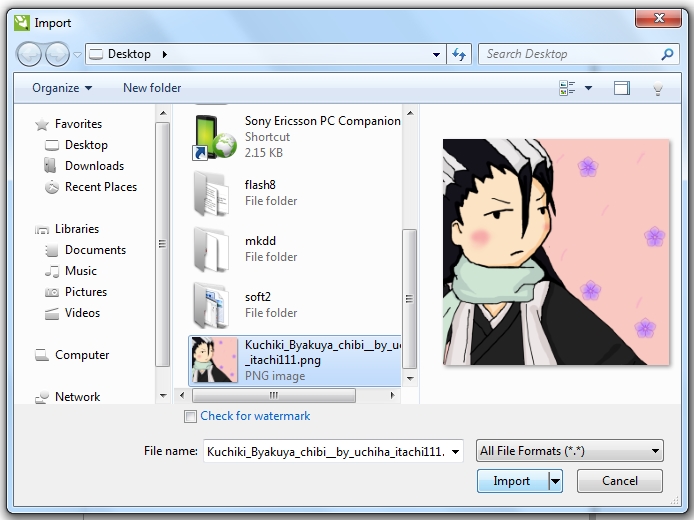Click the soft2 folder name

(258, 297)
